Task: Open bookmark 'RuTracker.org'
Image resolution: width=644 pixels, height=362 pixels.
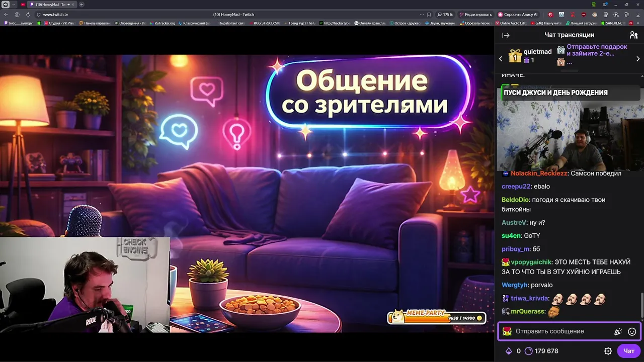Action: pos(163,23)
